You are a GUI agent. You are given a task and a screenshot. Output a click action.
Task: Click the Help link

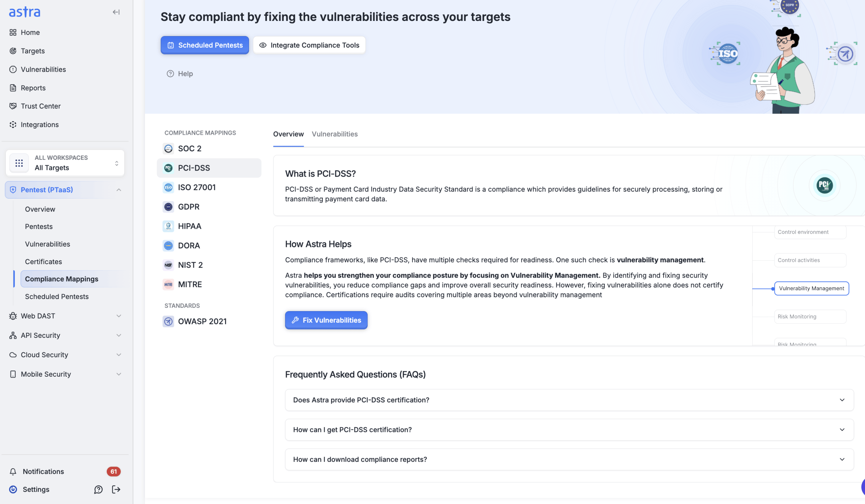tap(180, 74)
